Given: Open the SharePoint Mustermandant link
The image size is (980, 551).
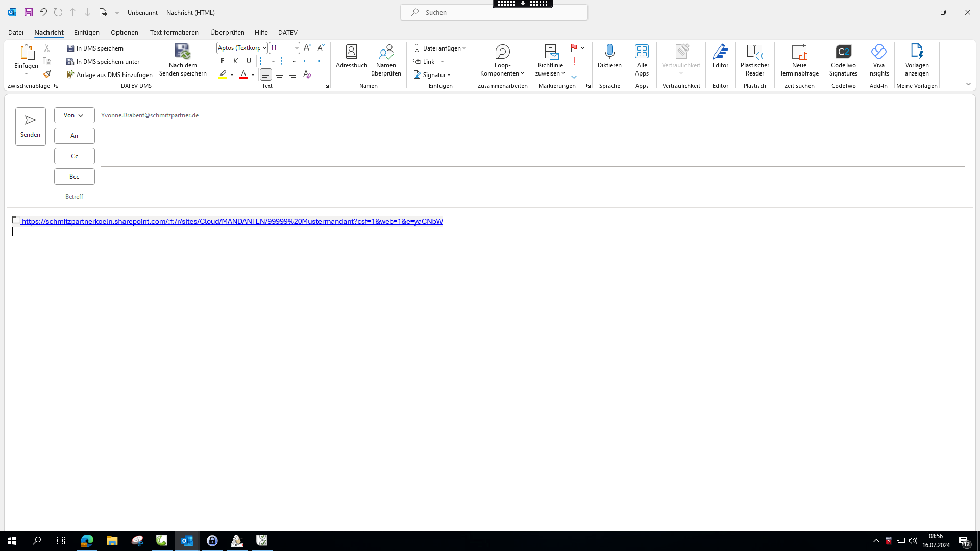Looking at the screenshot, I should pyautogui.click(x=232, y=221).
